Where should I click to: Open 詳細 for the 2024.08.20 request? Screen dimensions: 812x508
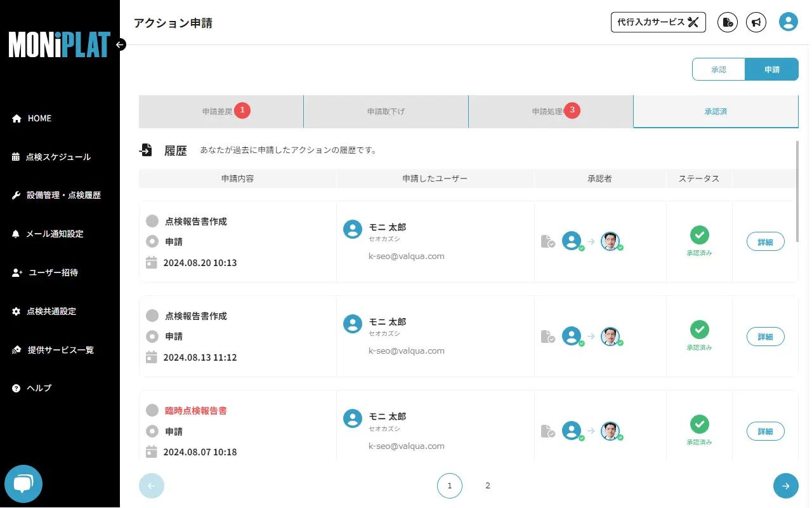pyautogui.click(x=765, y=242)
